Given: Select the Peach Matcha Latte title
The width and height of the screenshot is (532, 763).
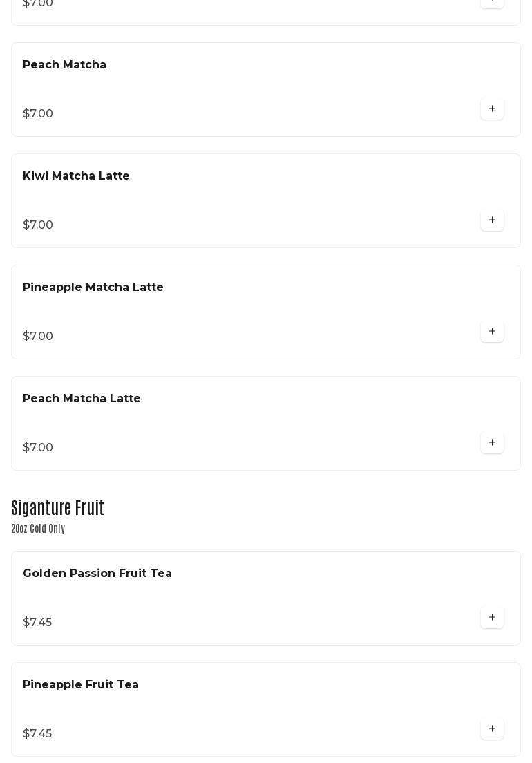Looking at the screenshot, I should (82, 398).
